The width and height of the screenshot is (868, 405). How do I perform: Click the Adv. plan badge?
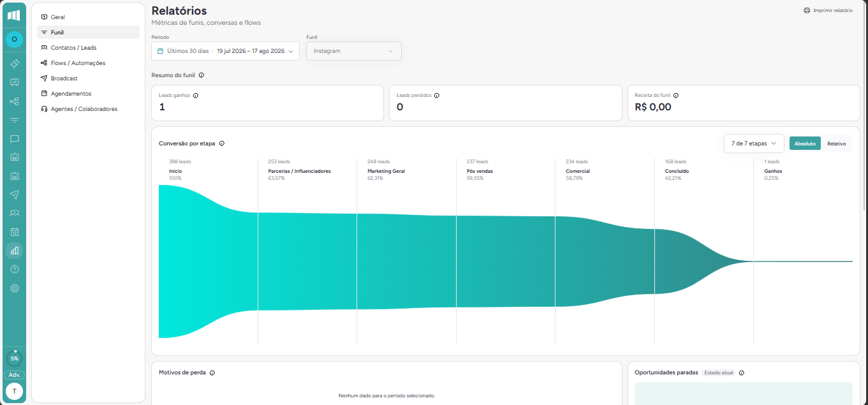14,375
